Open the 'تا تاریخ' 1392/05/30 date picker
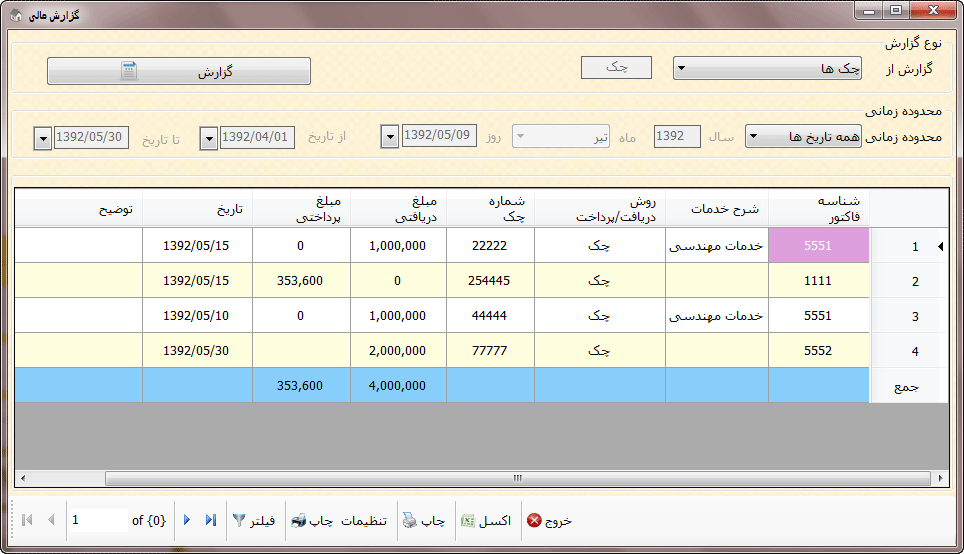Image resolution: width=964 pixels, height=554 pixels. [43, 138]
